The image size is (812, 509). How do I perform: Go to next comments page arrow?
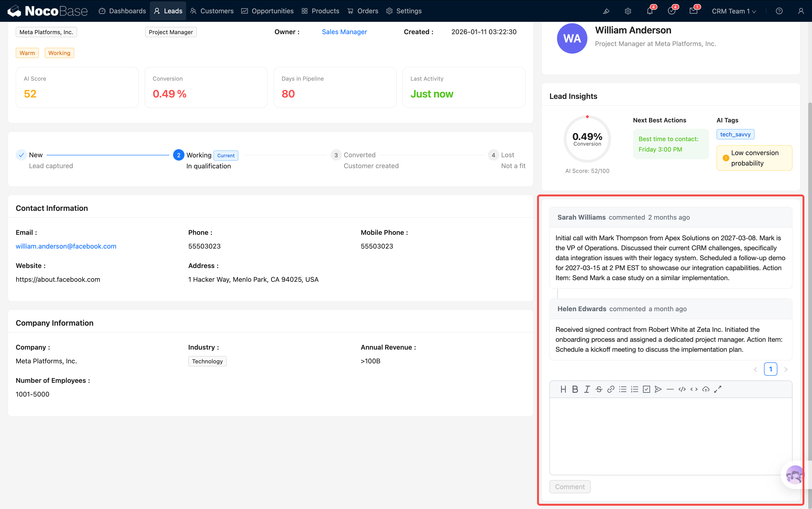786,369
